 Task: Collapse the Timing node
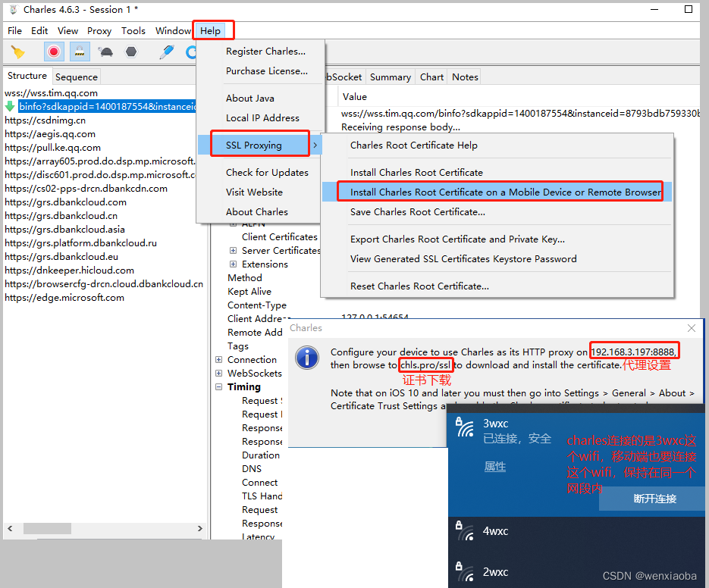pos(219,387)
